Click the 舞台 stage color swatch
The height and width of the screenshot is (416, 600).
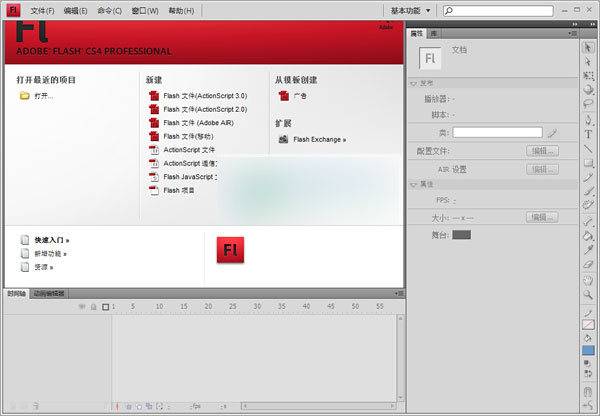pos(461,235)
